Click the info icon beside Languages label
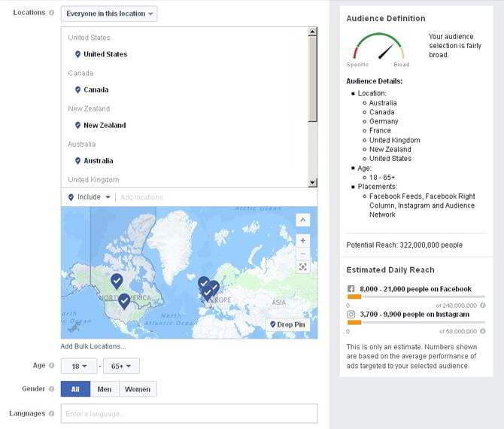 tap(51, 413)
